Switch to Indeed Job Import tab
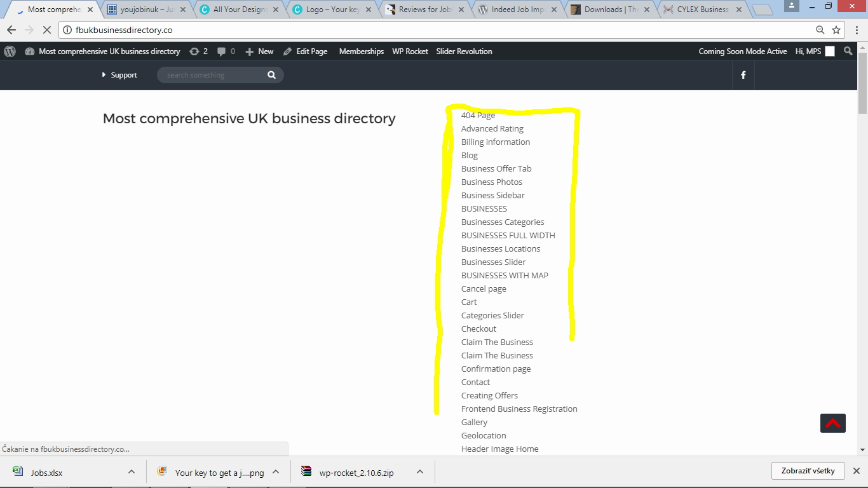The width and height of the screenshot is (868, 488). click(517, 10)
